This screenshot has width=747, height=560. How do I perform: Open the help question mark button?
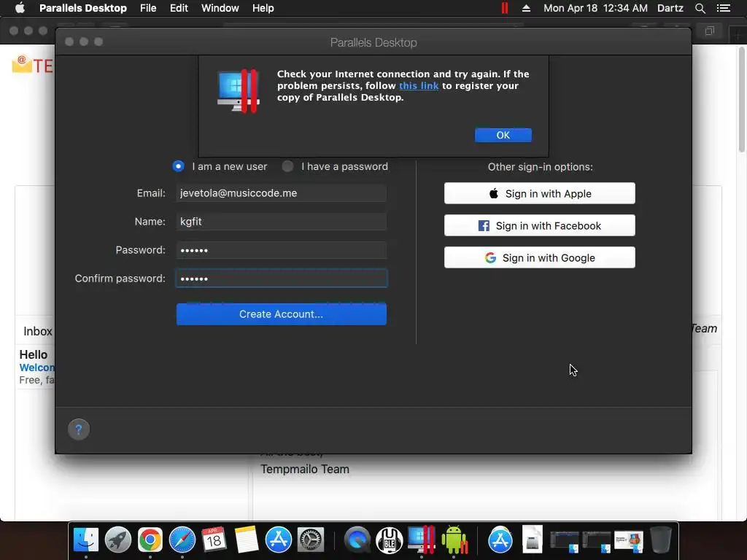[x=79, y=429]
